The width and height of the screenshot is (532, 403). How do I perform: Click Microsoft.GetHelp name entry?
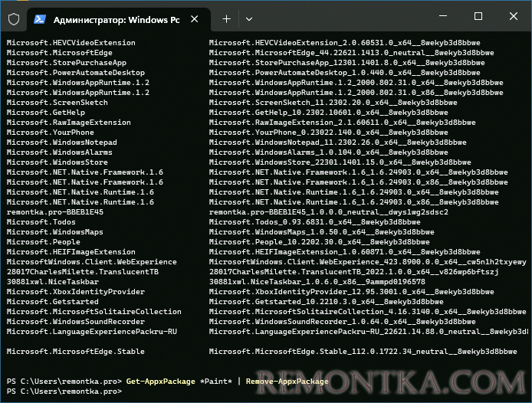tap(46, 113)
